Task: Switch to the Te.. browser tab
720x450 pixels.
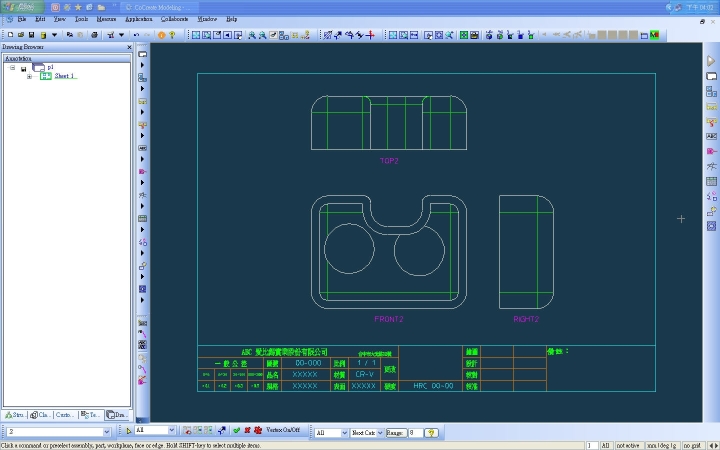Action: click(x=90, y=415)
